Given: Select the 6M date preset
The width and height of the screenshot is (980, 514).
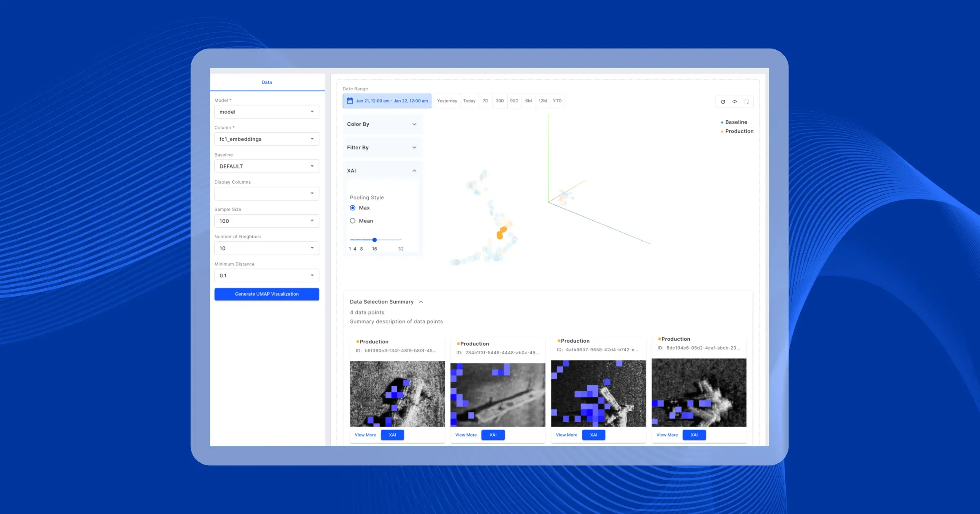Looking at the screenshot, I should [528, 101].
